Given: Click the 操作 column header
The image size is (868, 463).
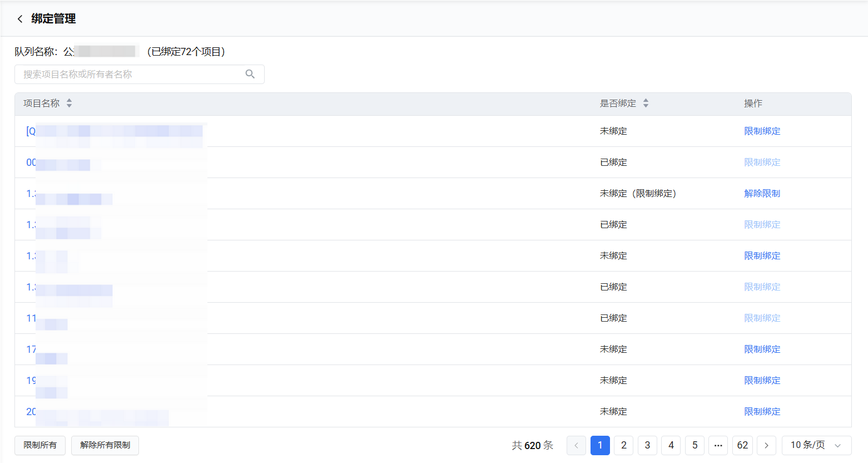Looking at the screenshot, I should coord(753,104).
